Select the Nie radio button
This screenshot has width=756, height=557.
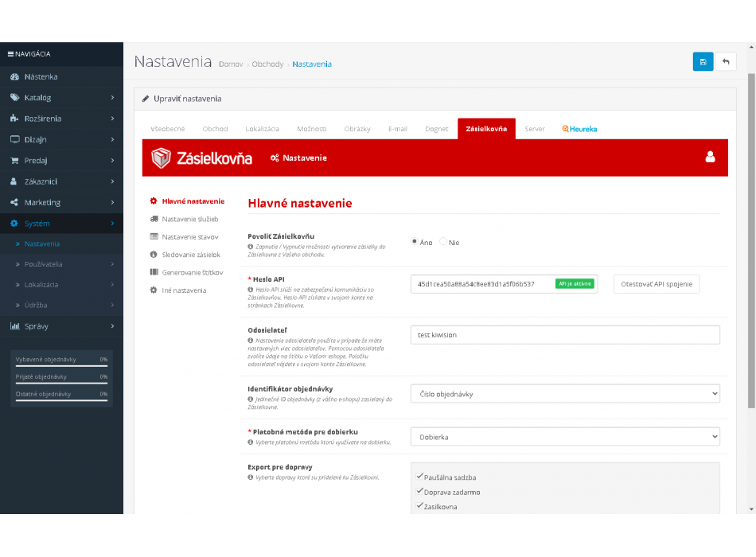443,242
